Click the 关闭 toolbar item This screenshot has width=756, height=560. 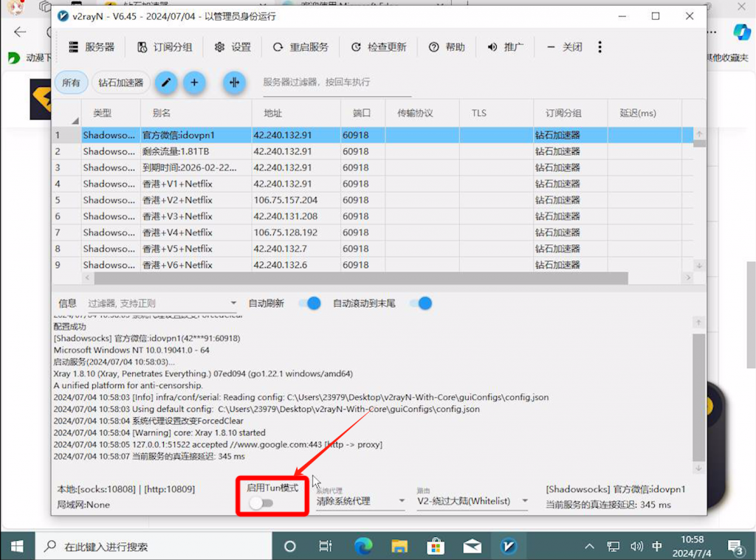(x=565, y=46)
